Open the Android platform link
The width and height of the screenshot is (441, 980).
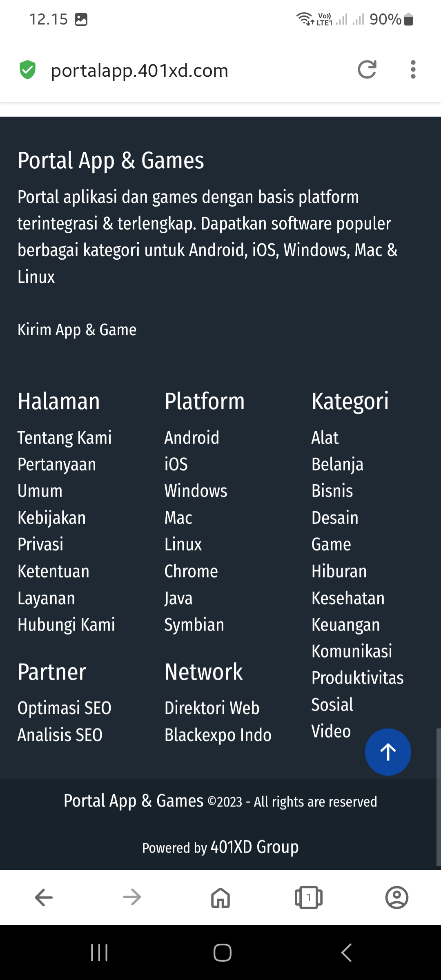pos(192,437)
